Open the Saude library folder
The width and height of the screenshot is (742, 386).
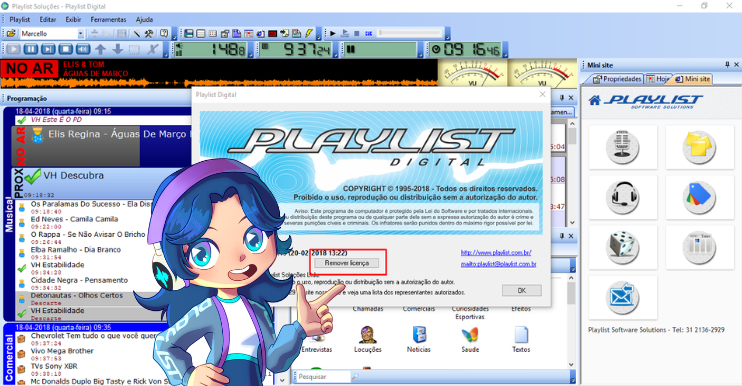(x=470, y=340)
